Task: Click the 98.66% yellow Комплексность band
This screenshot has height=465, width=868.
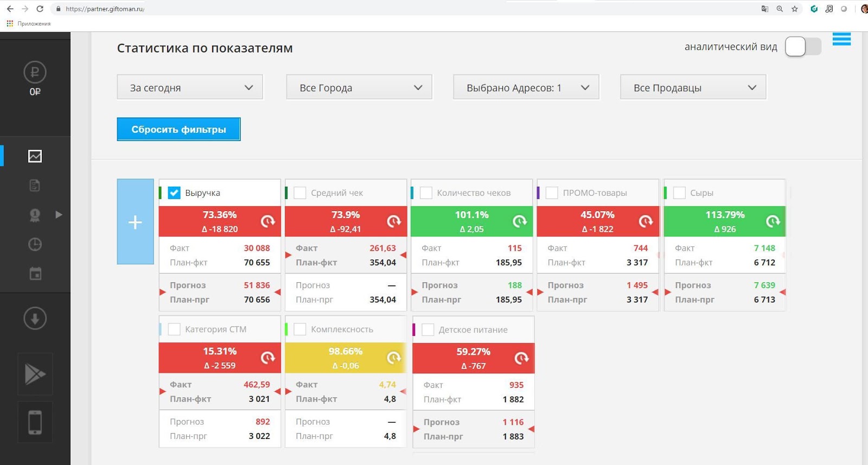Action: coord(346,358)
